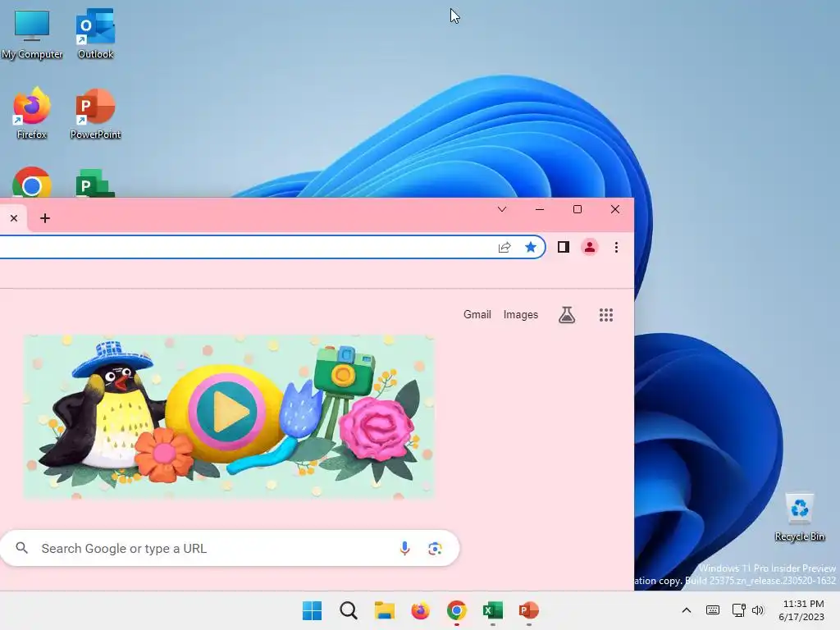Open the My Computer desktop icon
Viewport: 840px width, 630px height.
pos(32,34)
